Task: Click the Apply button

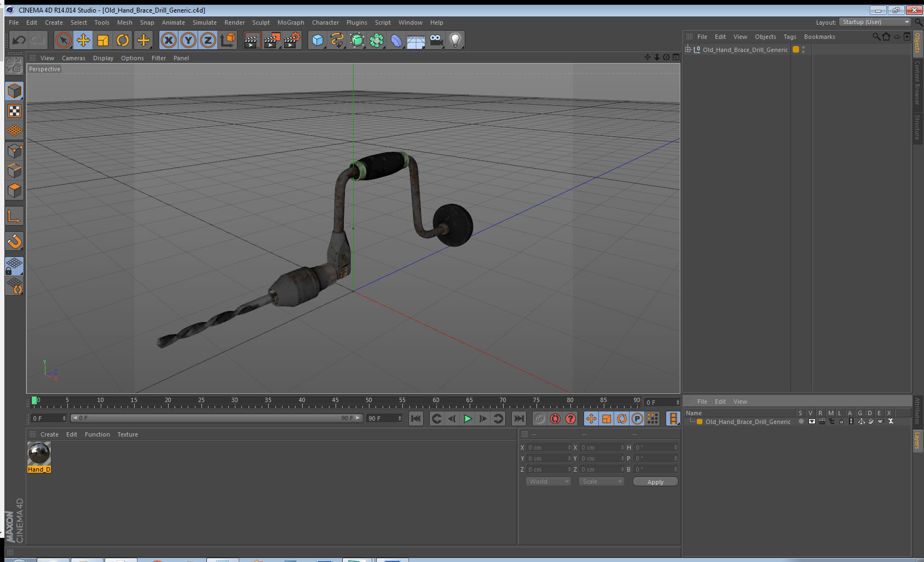Action: tap(655, 481)
